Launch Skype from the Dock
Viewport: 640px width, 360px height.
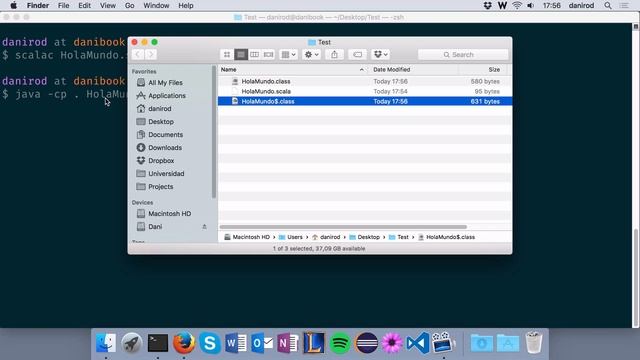(210, 343)
